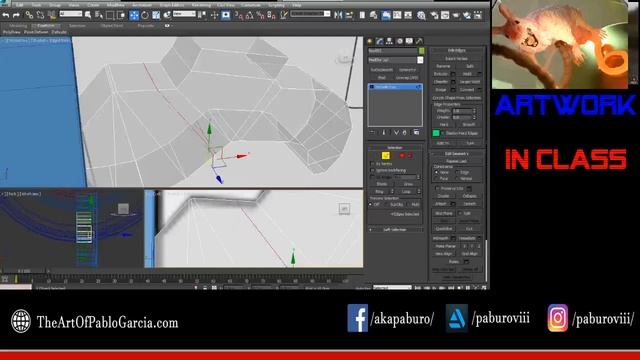Enable the By Vertex checkbox
Viewport: 640px width, 360px height.
372,164
